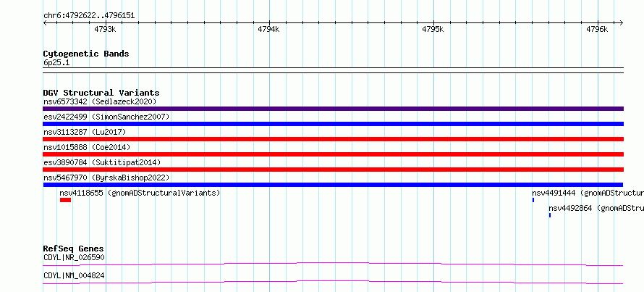Image resolution: width=644 pixels, height=292 pixels.
Task: Click the chr6:4792622..4796151 coordinate label
Action: (x=89, y=16)
